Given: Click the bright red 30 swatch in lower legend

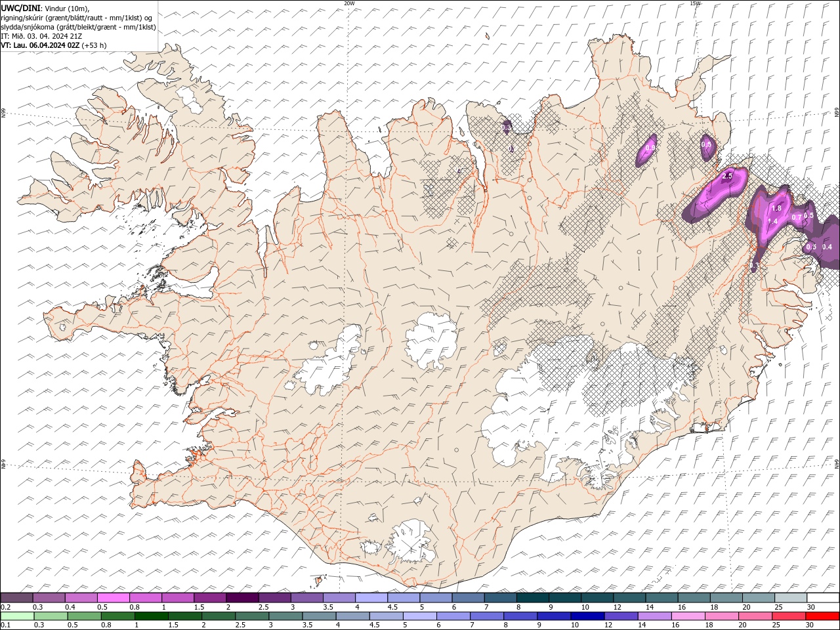Looking at the screenshot, I should pos(822,616).
